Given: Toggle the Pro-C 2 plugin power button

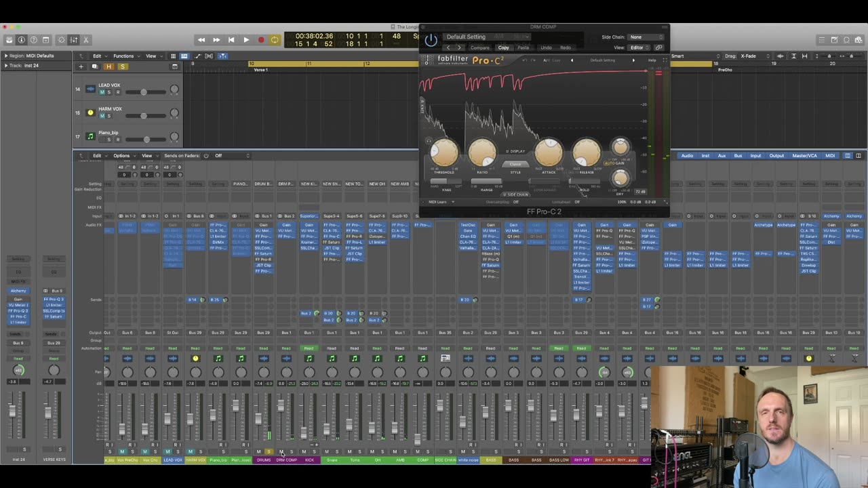Looking at the screenshot, I should click(x=431, y=40).
